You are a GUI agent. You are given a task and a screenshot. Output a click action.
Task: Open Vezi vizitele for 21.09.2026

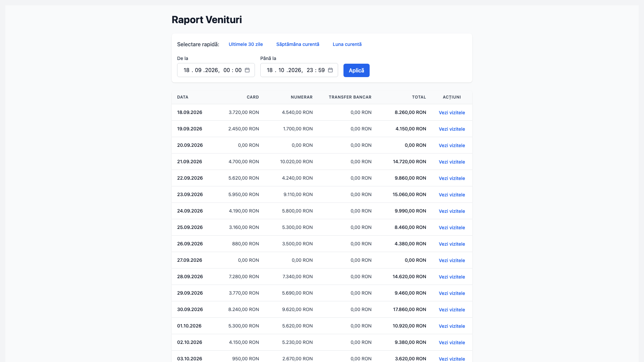[452, 162]
